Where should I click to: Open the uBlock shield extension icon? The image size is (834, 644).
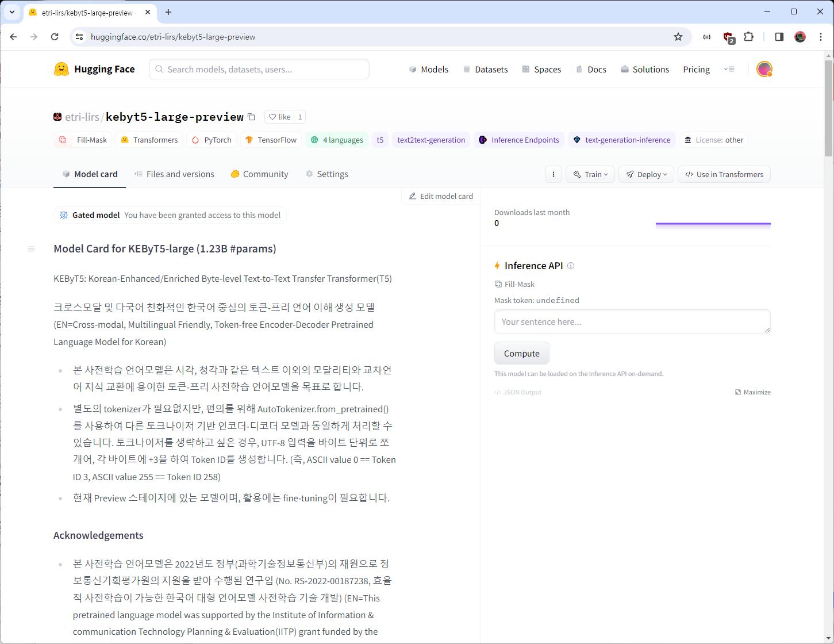click(728, 37)
